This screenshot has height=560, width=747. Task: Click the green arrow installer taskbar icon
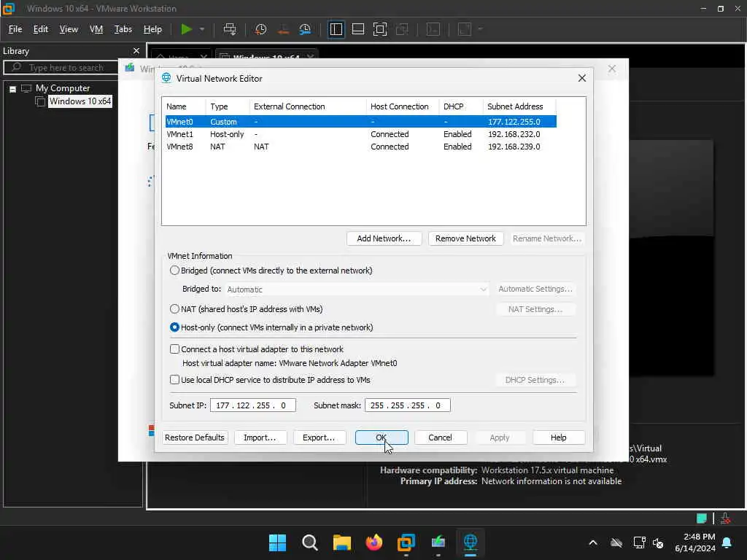click(438, 542)
